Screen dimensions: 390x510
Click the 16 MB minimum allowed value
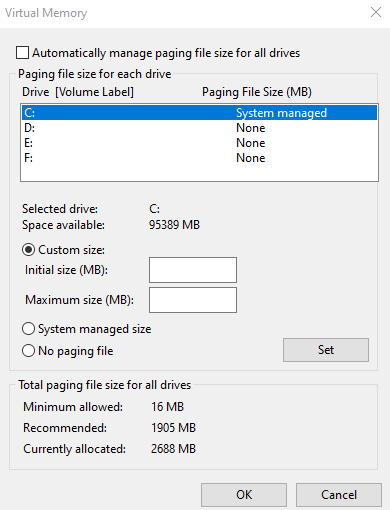pos(168,407)
